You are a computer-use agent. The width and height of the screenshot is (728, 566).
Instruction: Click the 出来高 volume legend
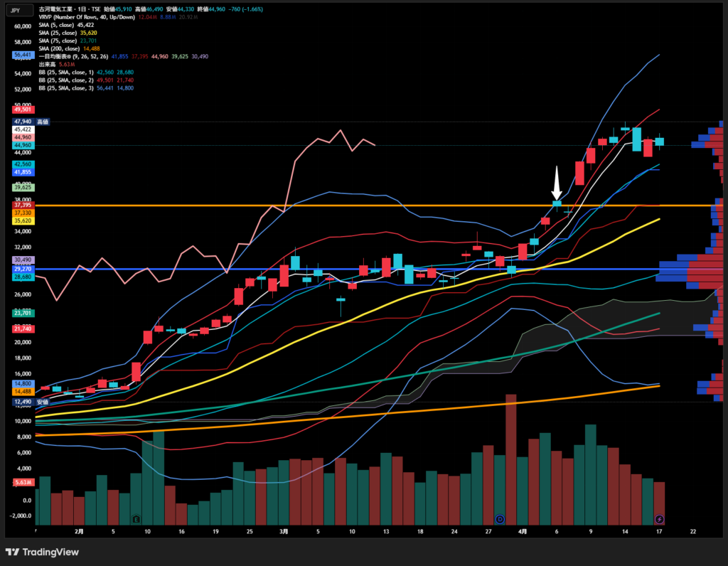(48, 63)
